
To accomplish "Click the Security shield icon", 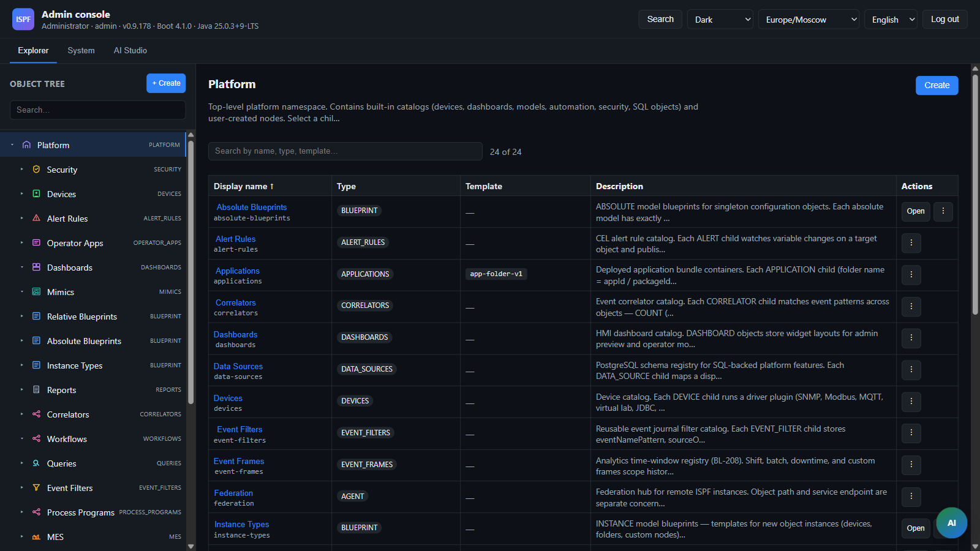I will point(36,170).
